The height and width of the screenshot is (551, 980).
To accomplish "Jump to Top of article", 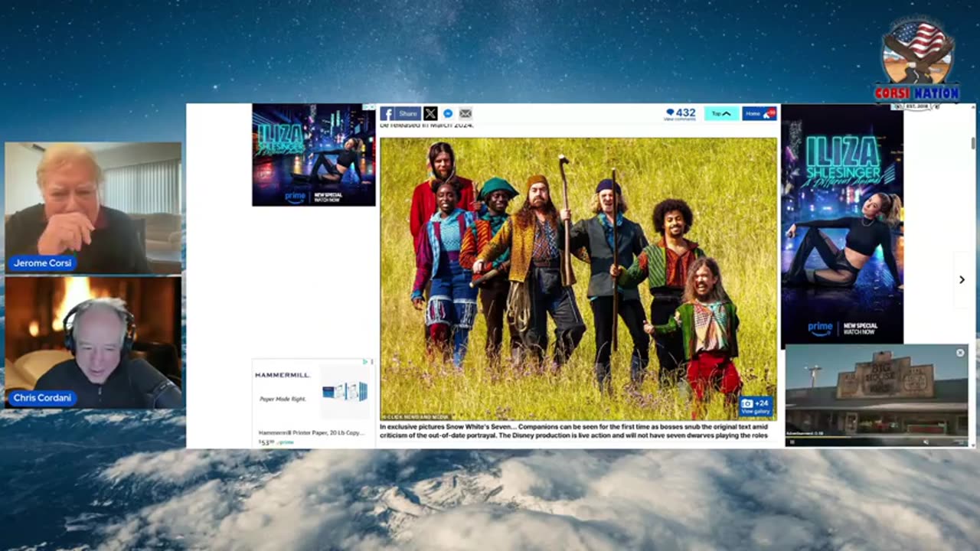I will [x=721, y=113].
